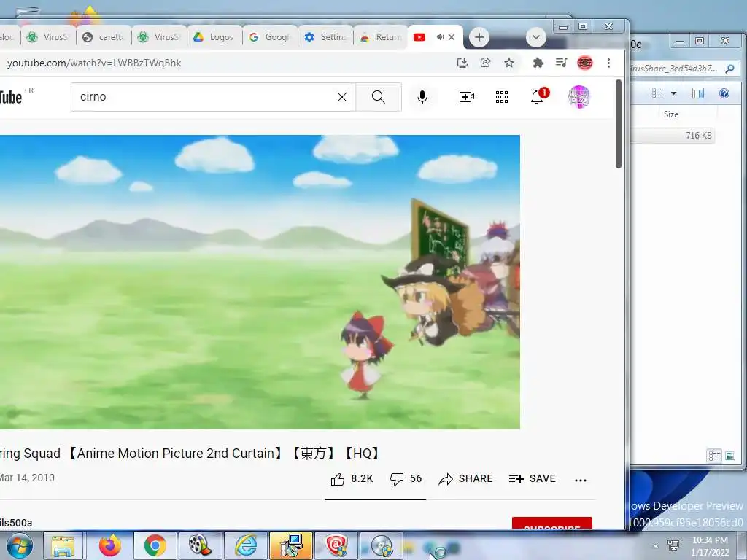
Task: Open the film reel media app in taskbar
Action: [200, 545]
